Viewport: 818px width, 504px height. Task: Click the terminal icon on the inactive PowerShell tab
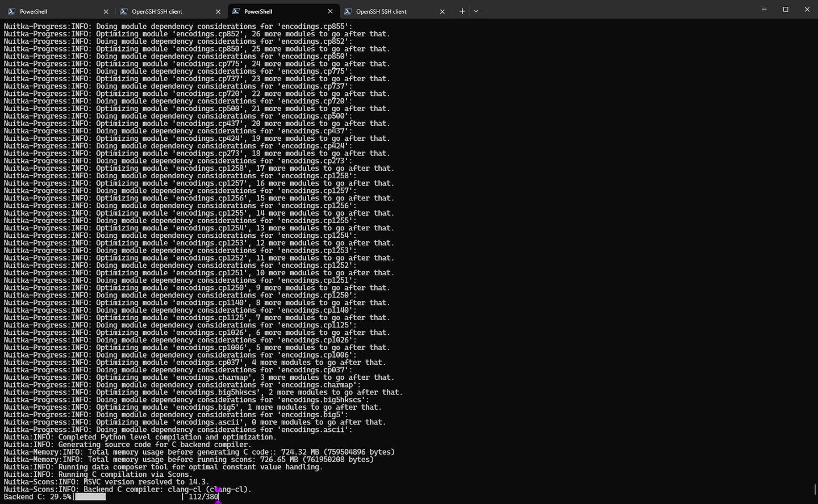(11, 11)
